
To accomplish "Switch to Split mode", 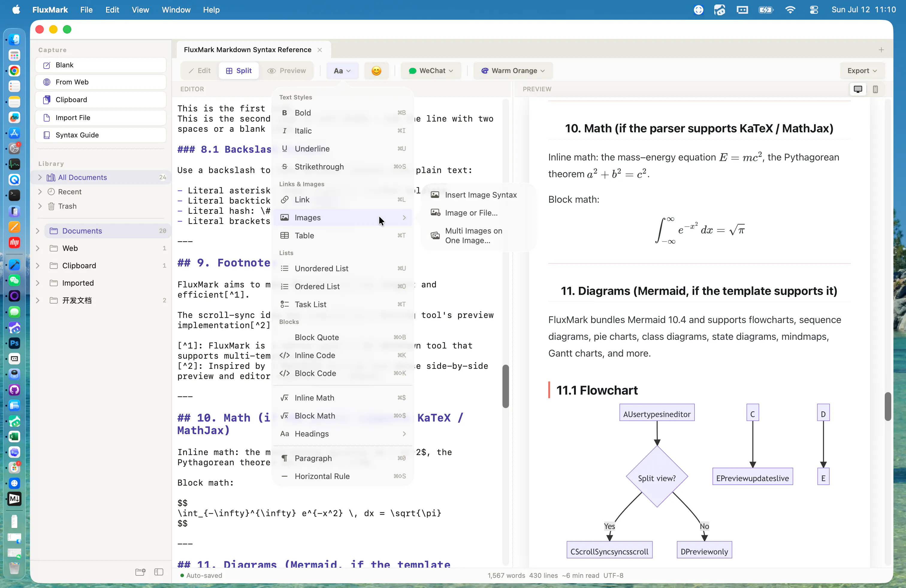I will tap(239, 71).
